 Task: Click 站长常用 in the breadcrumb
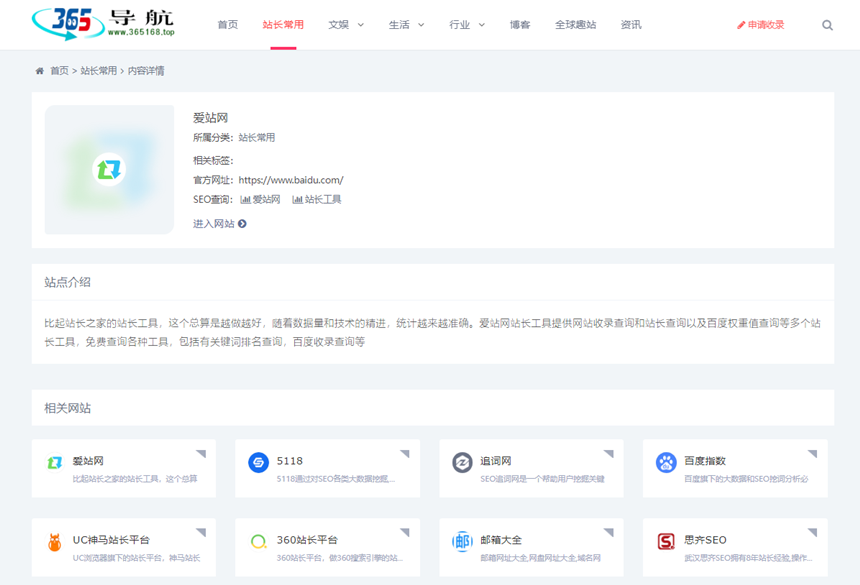click(x=99, y=71)
